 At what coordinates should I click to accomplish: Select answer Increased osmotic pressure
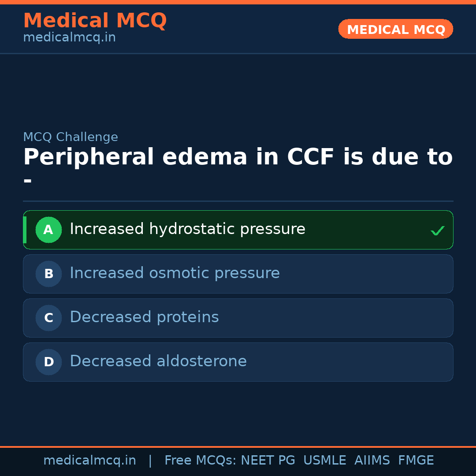tap(175, 273)
